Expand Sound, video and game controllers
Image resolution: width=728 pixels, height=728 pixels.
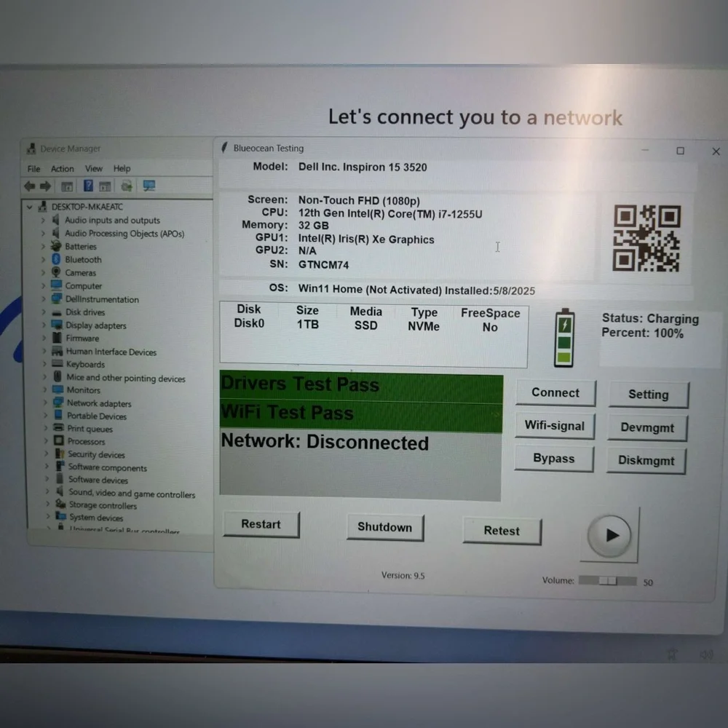[x=47, y=491]
